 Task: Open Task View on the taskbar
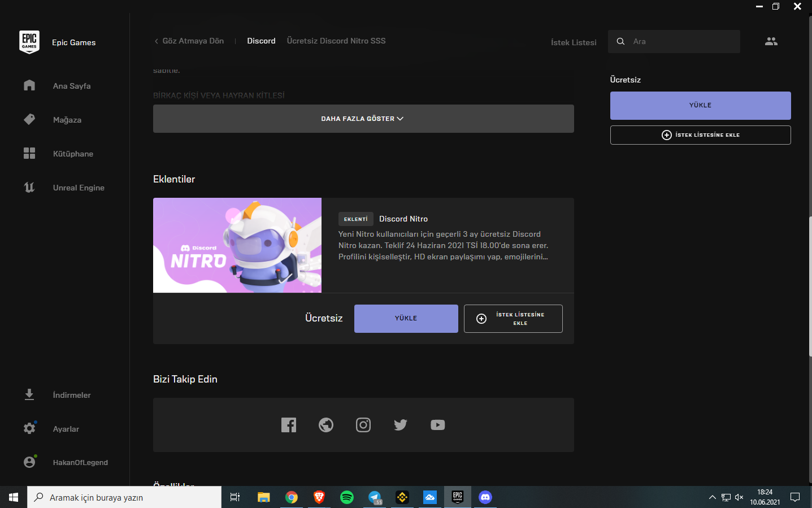pyautogui.click(x=235, y=497)
